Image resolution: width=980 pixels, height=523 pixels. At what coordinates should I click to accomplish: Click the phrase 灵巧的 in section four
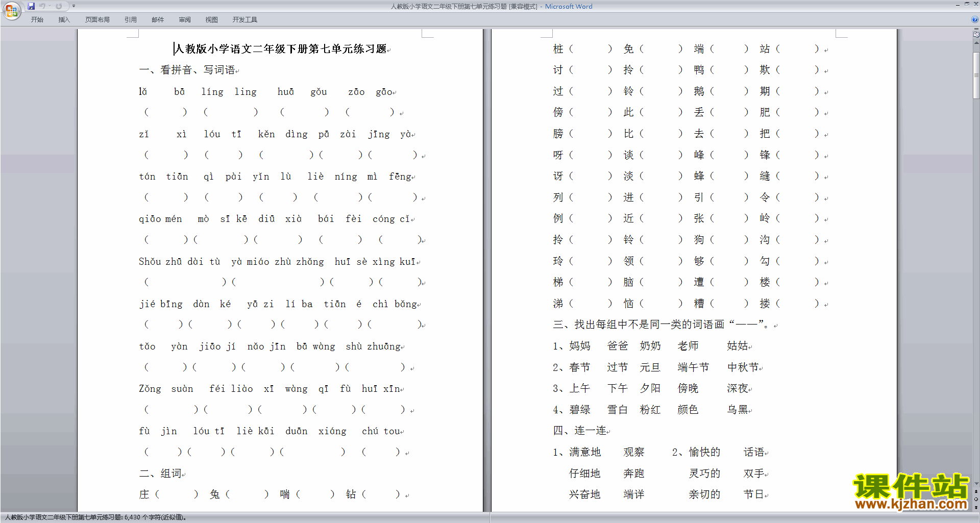click(704, 474)
